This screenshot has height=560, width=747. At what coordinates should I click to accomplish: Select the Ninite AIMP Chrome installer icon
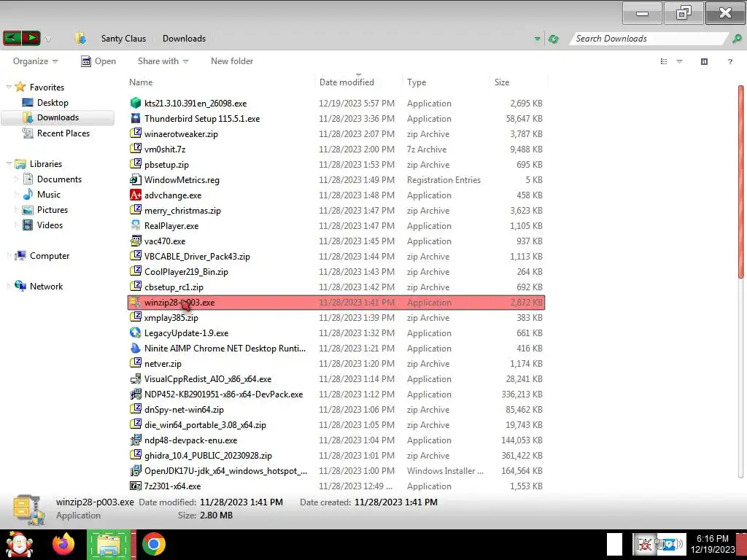click(136, 348)
